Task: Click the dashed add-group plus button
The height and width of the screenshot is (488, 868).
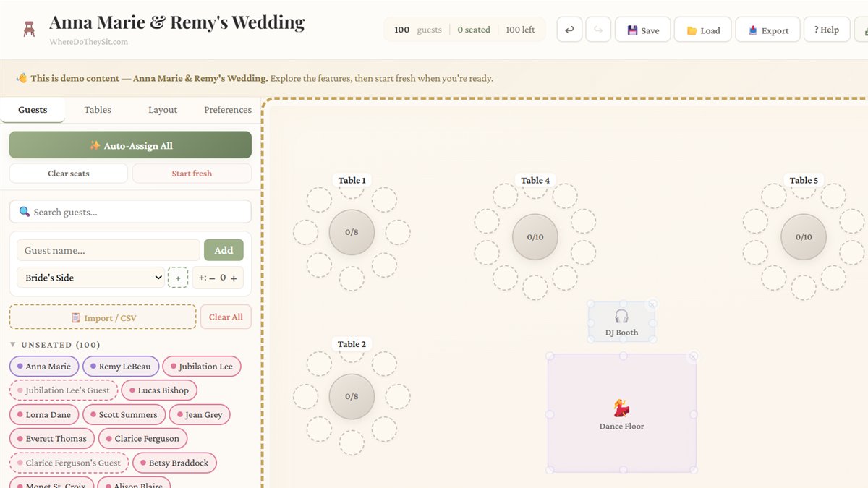Action: click(x=178, y=278)
